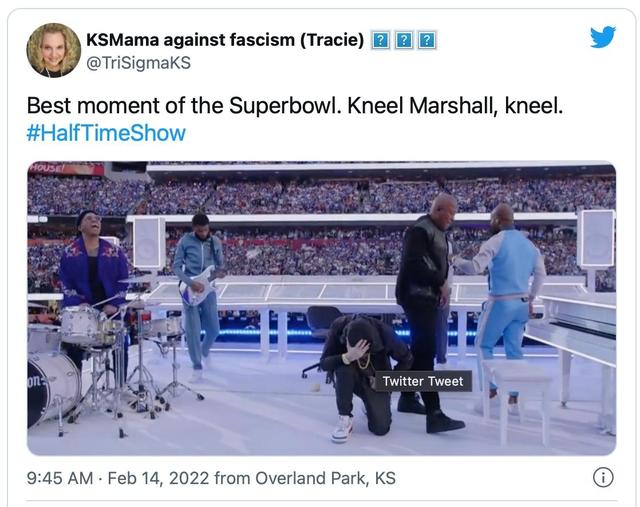Open the KSMama against fascism display name
Image resolution: width=640 pixels, height=507 pixels.
(x=225, y=40)
